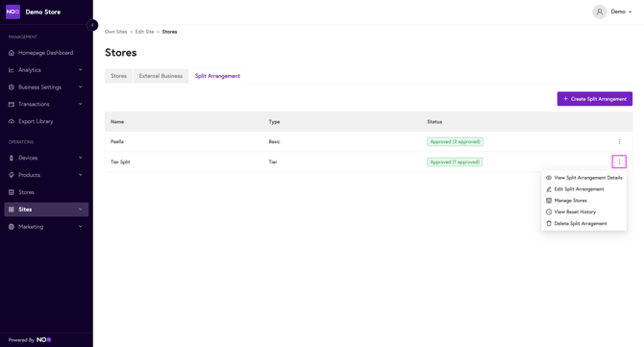Click the NO logo in Demo Store header
The height and width of the screenshot is (347, 644).
coord(12,12)
